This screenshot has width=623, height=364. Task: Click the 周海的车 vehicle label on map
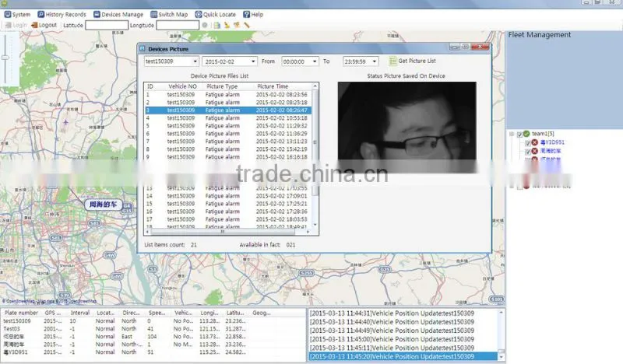click(103, 205)
